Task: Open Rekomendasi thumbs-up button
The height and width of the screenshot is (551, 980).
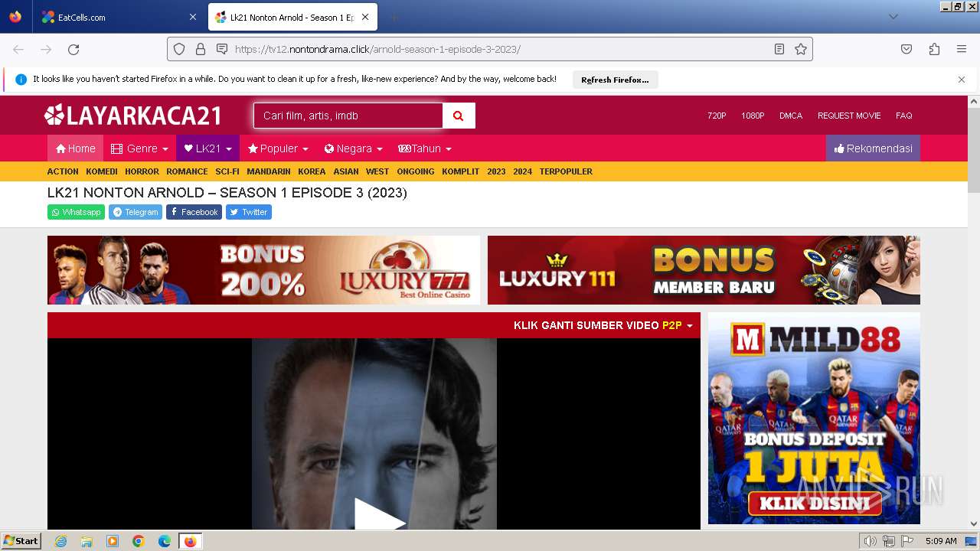Action: click(x=873, y=148)
